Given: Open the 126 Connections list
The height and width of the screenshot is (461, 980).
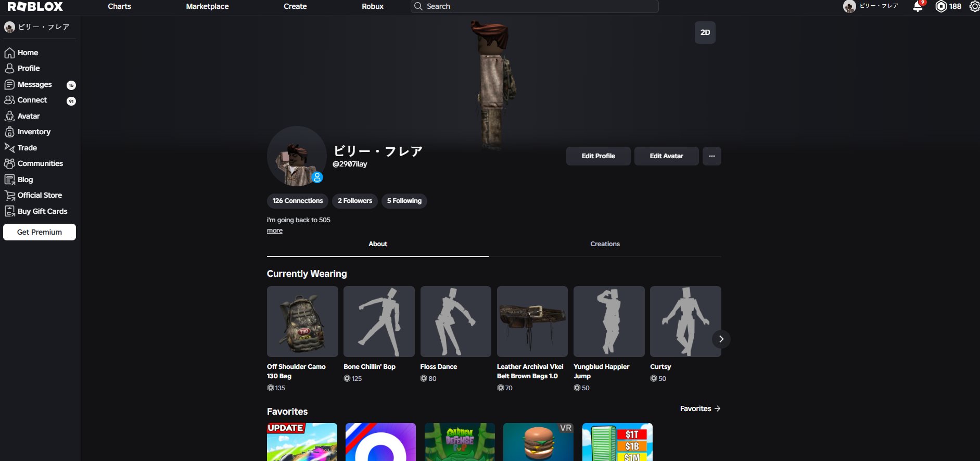Looking at the screenshot, I should click(297, 201).
